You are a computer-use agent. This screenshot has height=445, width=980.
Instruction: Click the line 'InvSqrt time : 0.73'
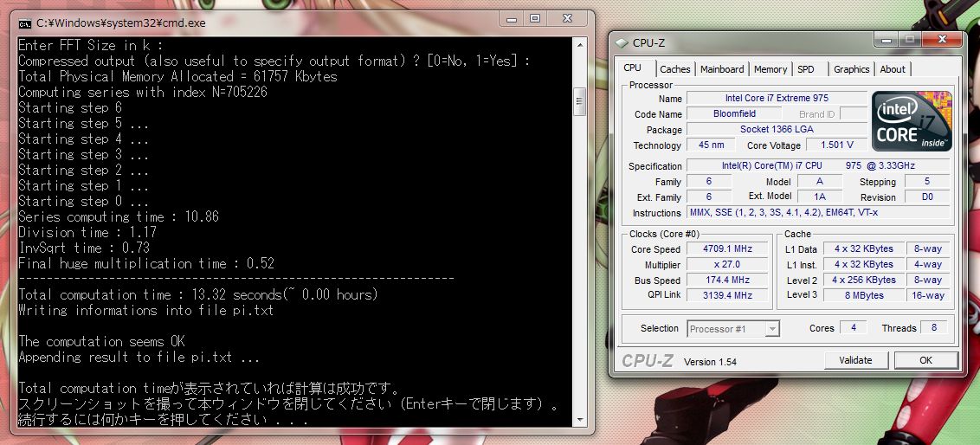84,248
